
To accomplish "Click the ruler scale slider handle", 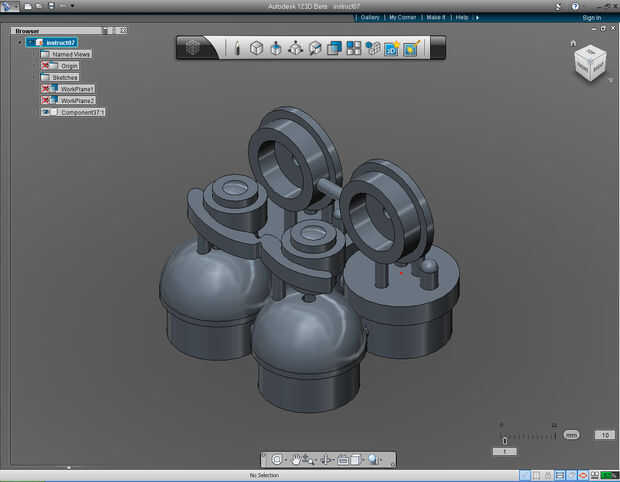I will (505, 439).
